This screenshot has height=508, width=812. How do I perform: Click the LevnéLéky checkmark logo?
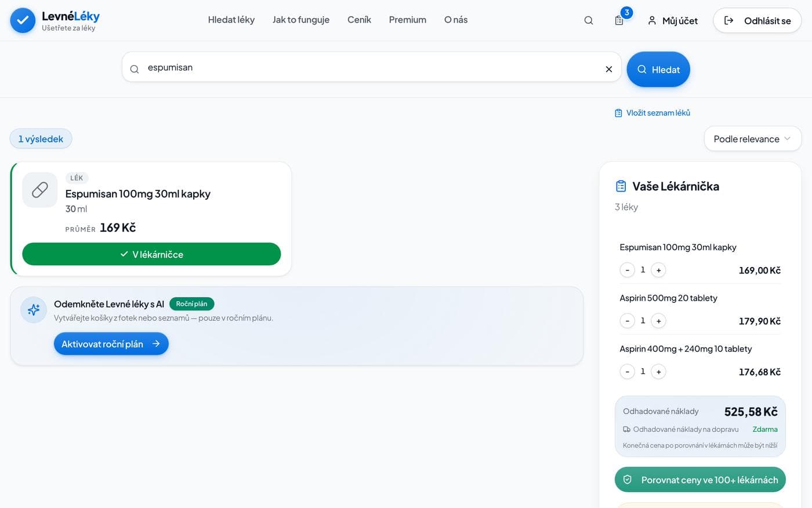pyautogui.click(x=23, y=20)
